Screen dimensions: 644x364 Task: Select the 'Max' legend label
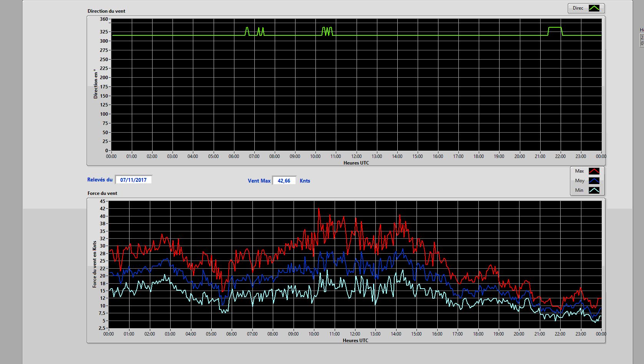click(579, 171)
